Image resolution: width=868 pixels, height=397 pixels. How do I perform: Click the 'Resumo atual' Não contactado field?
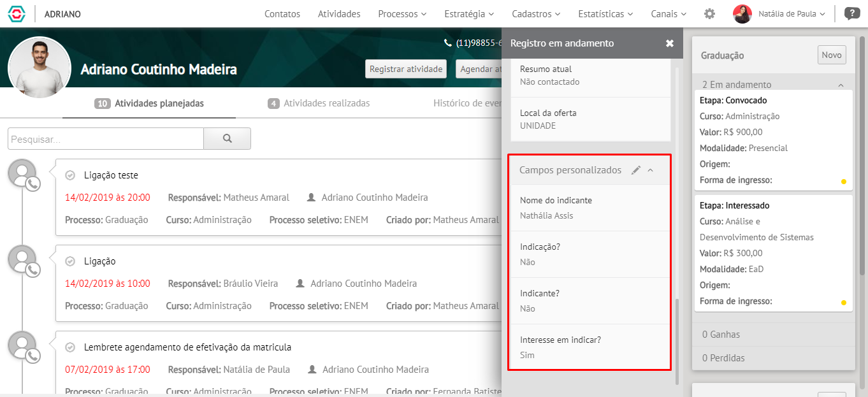[591, 75]
